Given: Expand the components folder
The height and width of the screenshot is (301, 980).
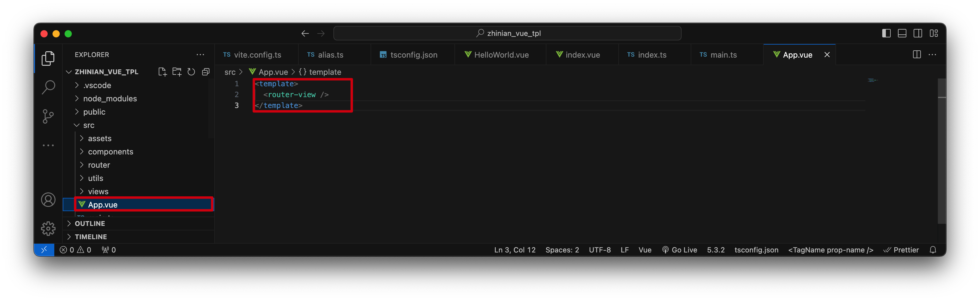Looking at the screenshot, I should [139, 152].
